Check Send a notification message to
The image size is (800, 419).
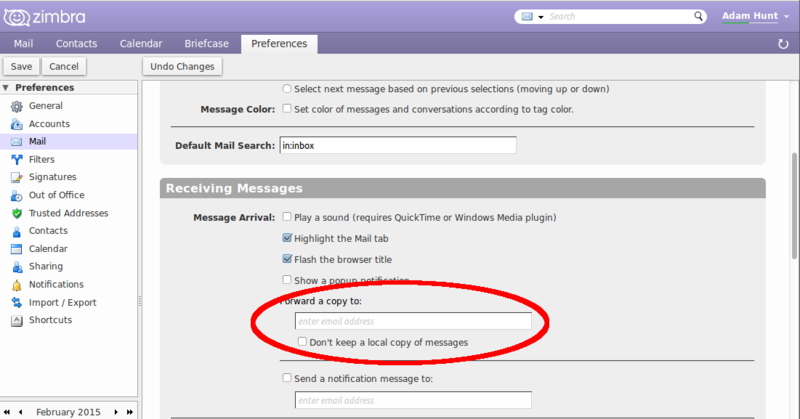(287, 378)
